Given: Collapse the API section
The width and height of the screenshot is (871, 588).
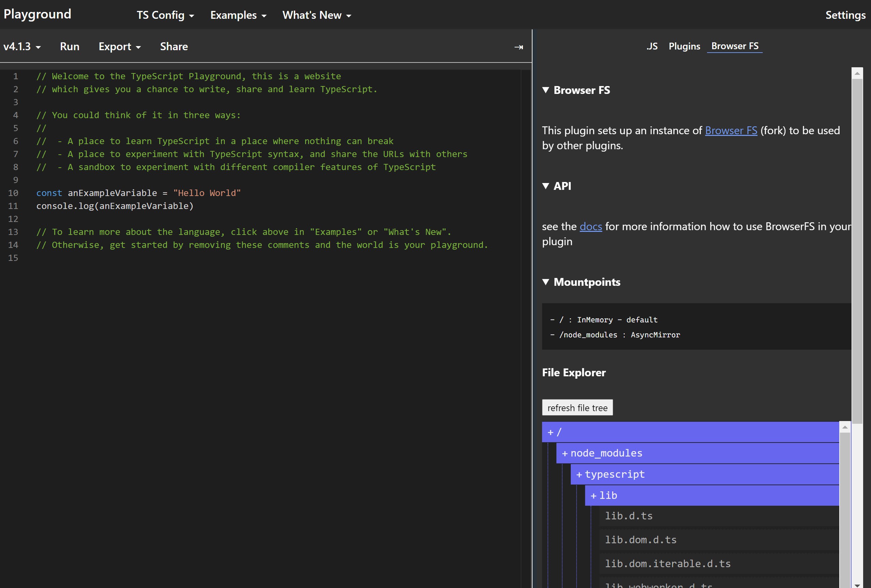Looking at the screenshot, I should (557, 186).
